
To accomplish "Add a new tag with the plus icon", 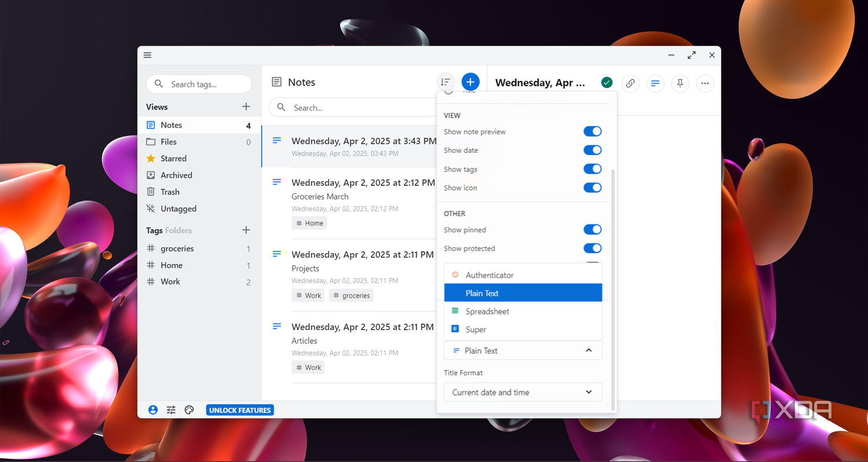I will tap(246, 230).
